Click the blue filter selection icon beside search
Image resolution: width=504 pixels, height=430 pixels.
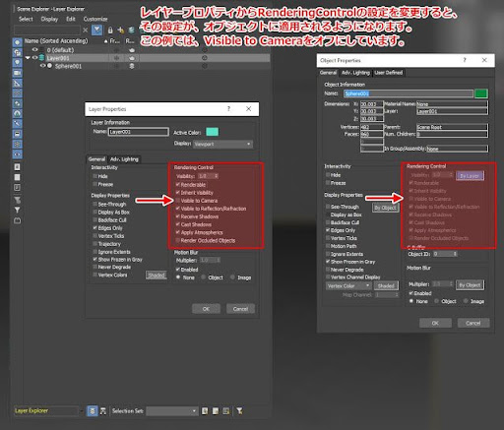97,30
